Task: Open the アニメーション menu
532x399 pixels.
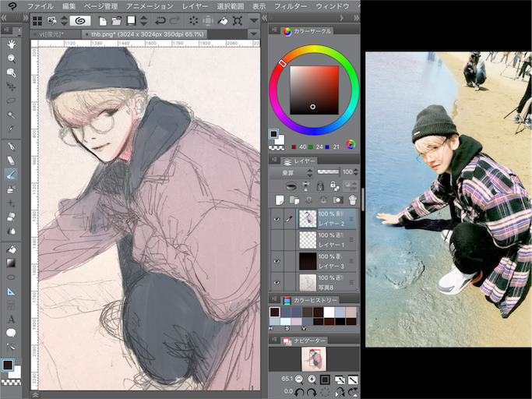Action: [x=150, y=6]
